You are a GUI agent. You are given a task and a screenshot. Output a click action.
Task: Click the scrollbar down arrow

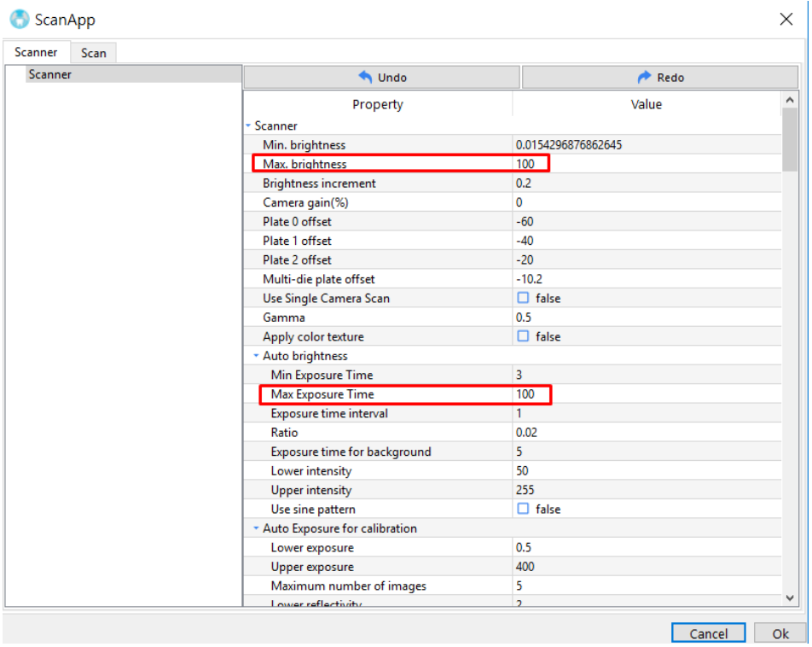(789, 598)
